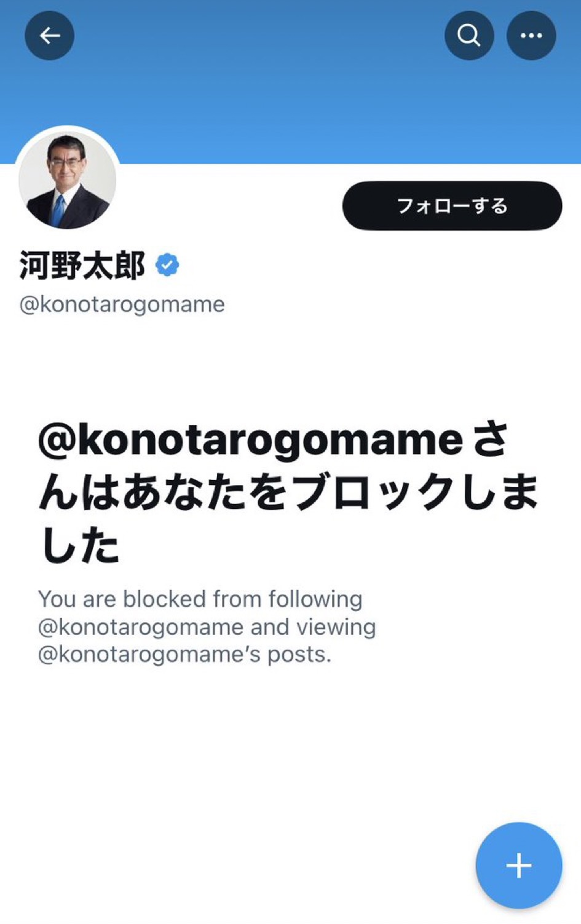The width and height of the screenshot is (581, 924).
Task: Click @konotarogomame's in the last line
Action: 149,655
